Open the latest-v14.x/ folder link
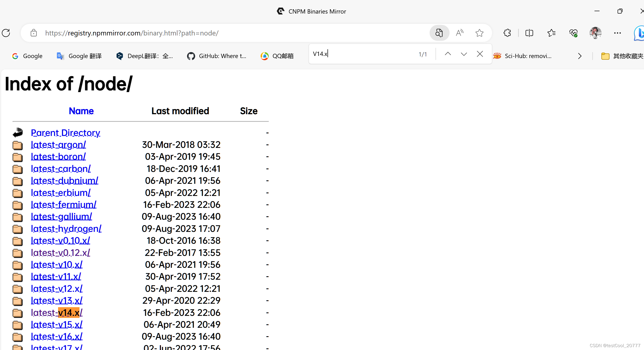Viewport: 644px width, 350px height. coord(57,312)
